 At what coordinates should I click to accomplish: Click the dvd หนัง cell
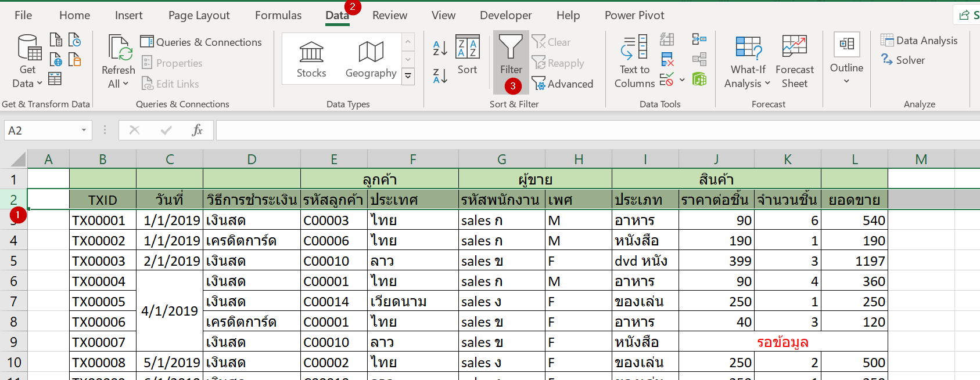point(645,260)
